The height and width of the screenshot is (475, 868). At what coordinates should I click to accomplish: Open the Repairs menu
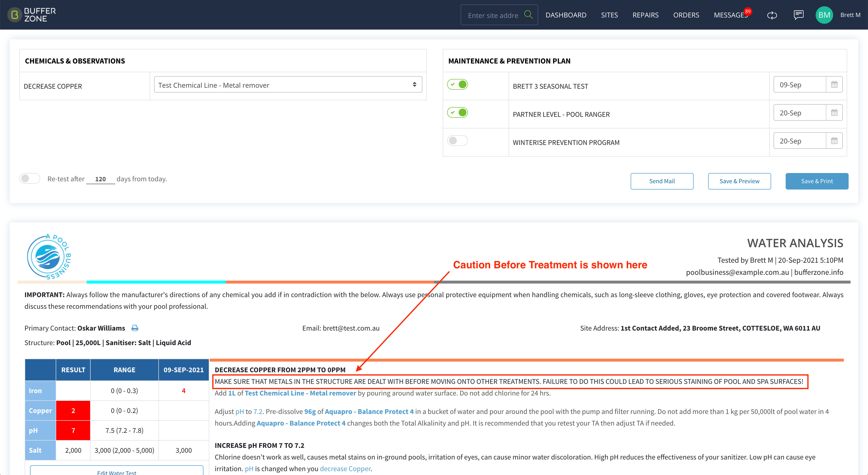click(x=645, y=15)
